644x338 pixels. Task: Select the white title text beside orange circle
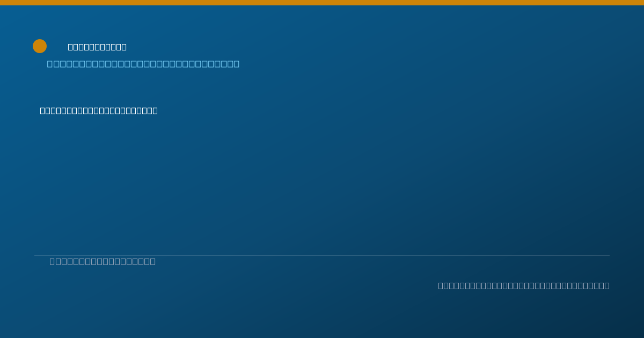(x=97, y=47)
